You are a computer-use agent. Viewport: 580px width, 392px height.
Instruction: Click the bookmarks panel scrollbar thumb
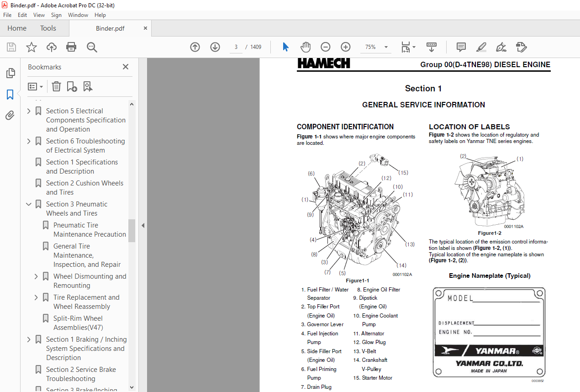click(x=132, y=230)
